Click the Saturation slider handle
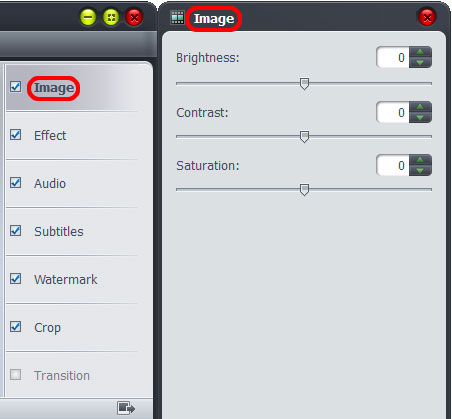This screenshot has width=452, height=419. pyautogui.click(x=304, y=190)
